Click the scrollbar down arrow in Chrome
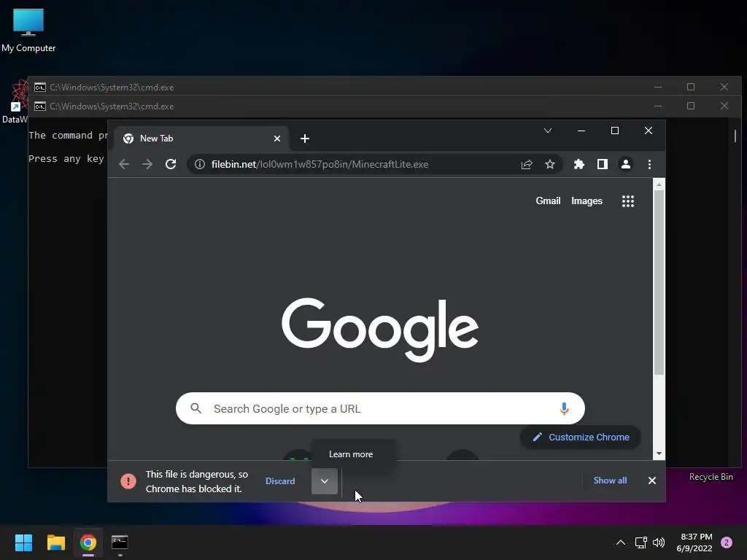 (x=659, y=454)
